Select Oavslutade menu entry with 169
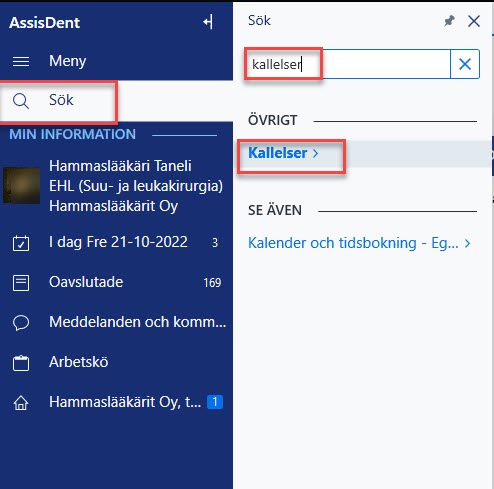Image resolution: width=494 pixels, height=489 pixels. pos(116,282)
